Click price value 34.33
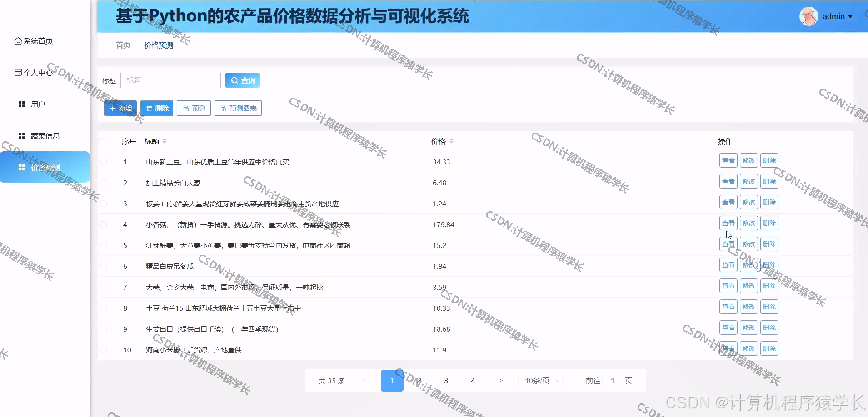 (x=441, y=162)
